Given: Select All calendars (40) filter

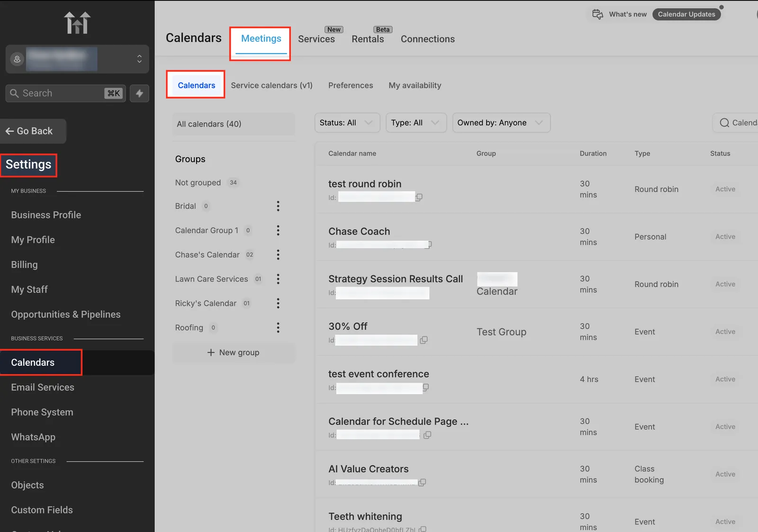Looking at the screenshot, I should coord(234,124).
